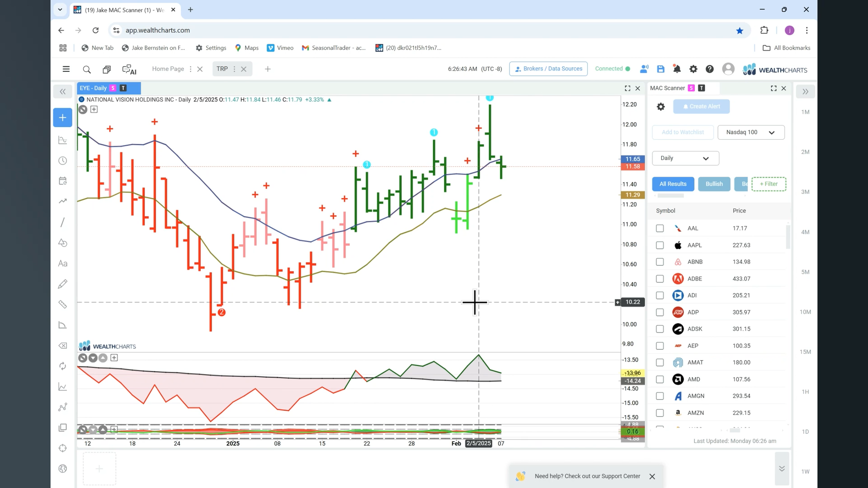Click the blue add widget plus button
868x488 pixels.
coord(62,117)
